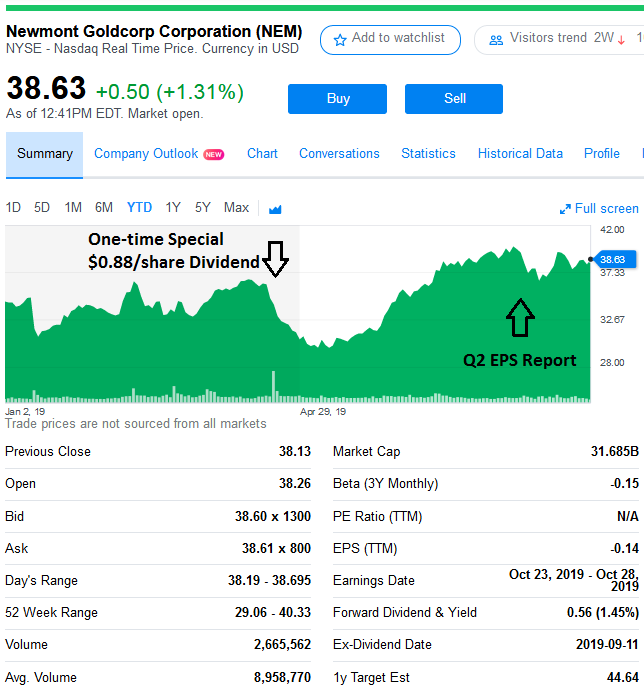
Task: Click the Full screen expand arrows icon
Action: pyautogui.click(x=565, y=209)
